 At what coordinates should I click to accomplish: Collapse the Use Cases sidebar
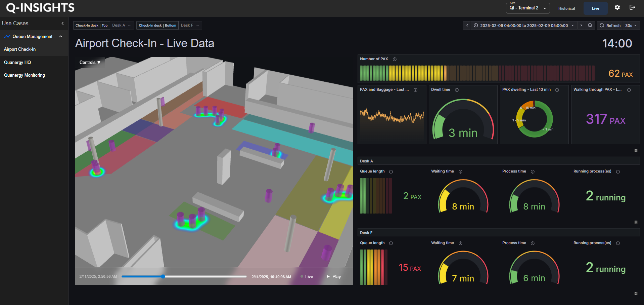tap(62, 23)
